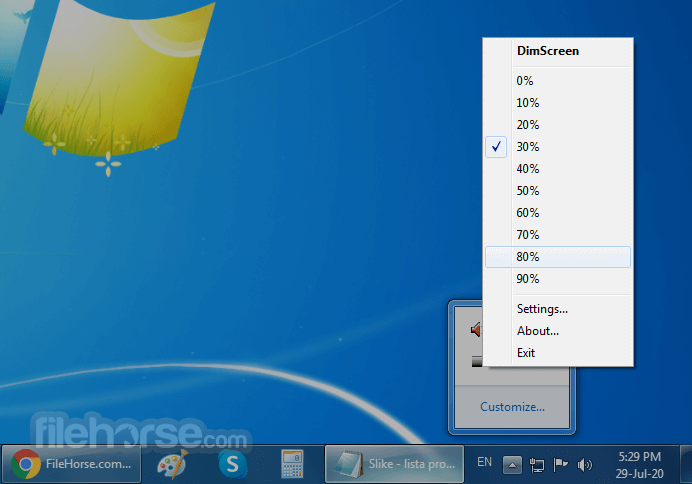Click the Customize... link in tray flyout
The width and height of the screenshot is (692, 484).
click(512, 407)
